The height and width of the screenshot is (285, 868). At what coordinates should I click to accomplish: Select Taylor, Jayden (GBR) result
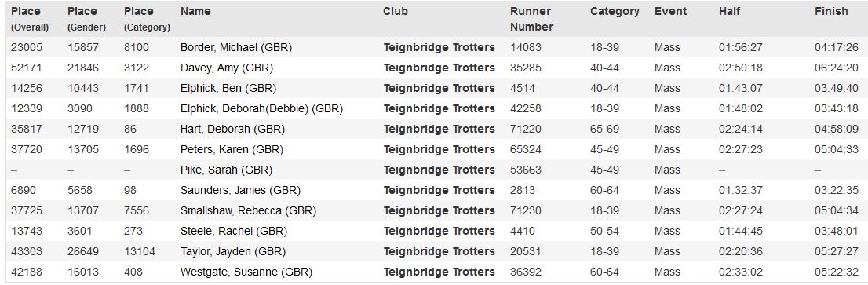[233, 252]
